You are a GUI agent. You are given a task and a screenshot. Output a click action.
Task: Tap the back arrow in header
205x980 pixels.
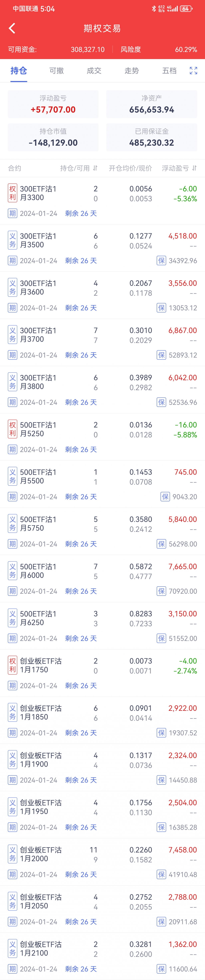pos(12,28)
